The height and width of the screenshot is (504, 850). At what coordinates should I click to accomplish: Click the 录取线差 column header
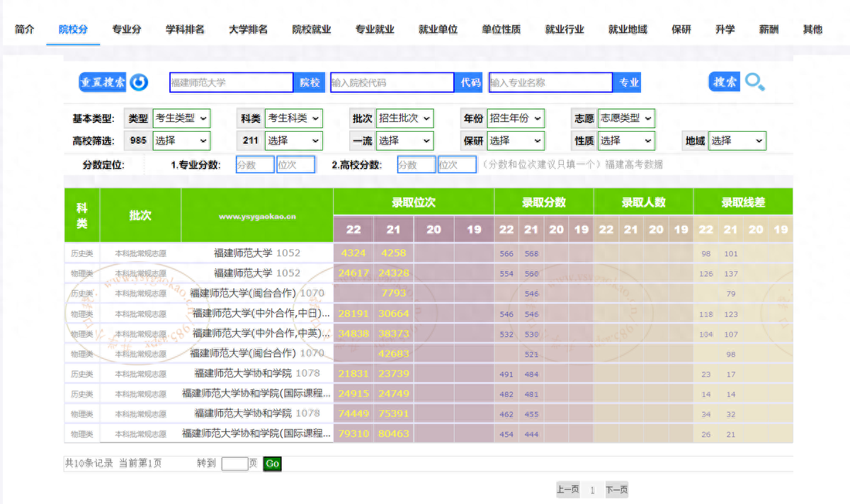743,202
